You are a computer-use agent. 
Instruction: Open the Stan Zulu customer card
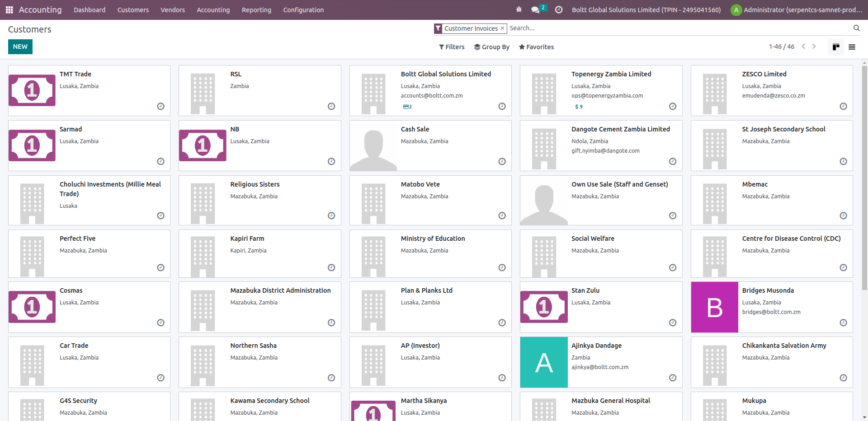click(601, 307)
